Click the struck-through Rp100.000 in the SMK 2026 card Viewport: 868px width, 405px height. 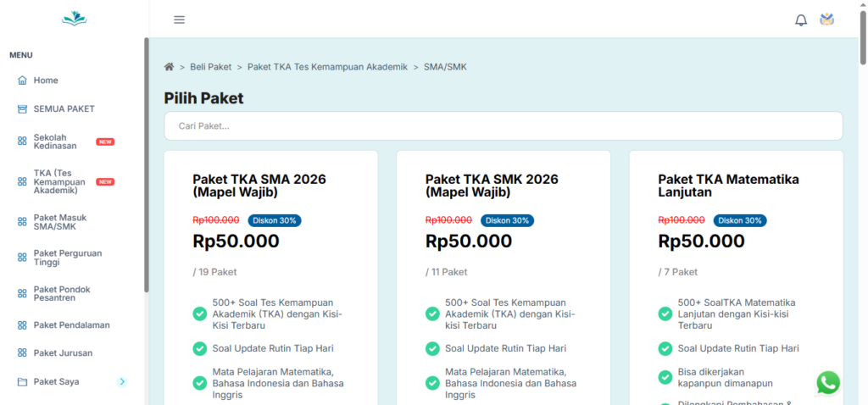448,220
